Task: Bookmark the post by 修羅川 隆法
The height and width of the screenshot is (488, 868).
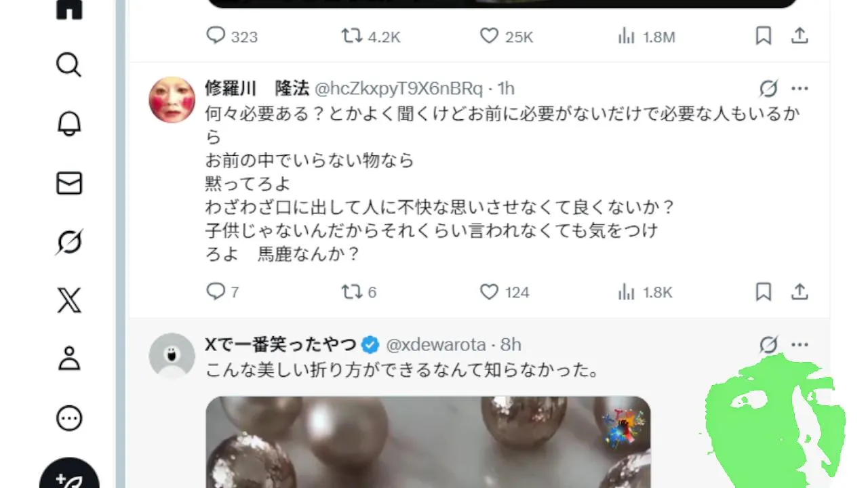Action: (x=764, y=292)
